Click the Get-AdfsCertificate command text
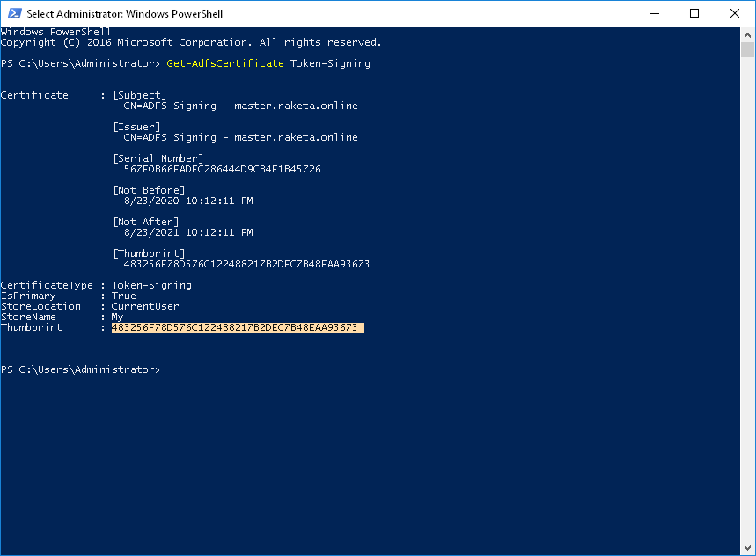Viewport: 756px width, 556px height. 224,63
